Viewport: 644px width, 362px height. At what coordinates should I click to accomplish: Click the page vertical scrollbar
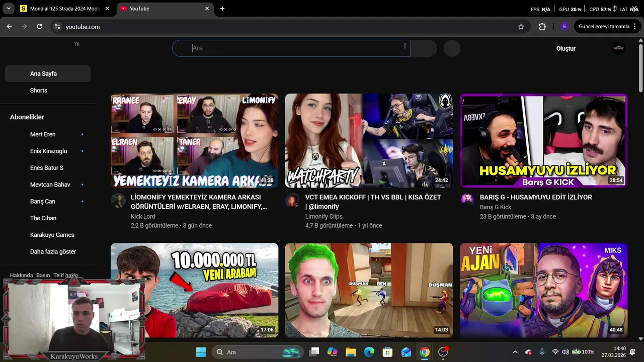(x=640, y=68)
